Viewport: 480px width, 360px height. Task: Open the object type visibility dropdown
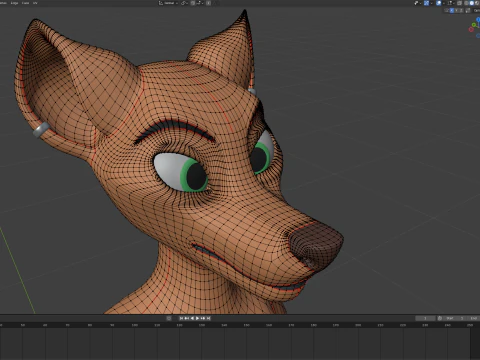418,3
